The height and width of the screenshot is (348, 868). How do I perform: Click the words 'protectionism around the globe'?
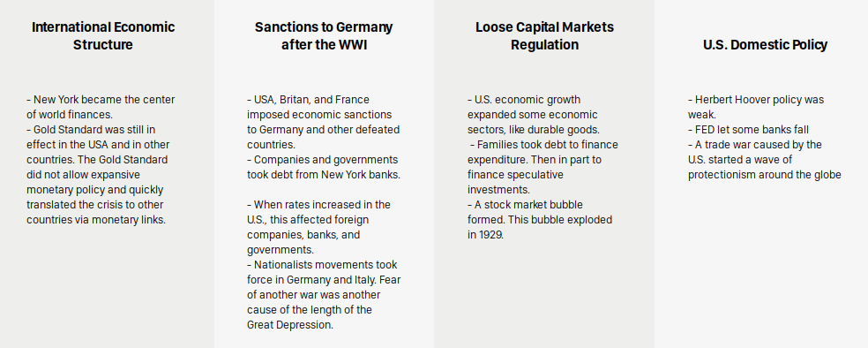coord(765,175)
